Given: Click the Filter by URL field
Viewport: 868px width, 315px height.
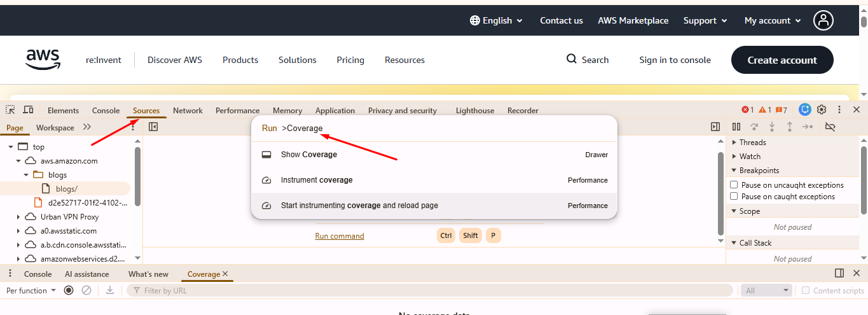Looking at the screenshot, I should click(x=432, y=291).
